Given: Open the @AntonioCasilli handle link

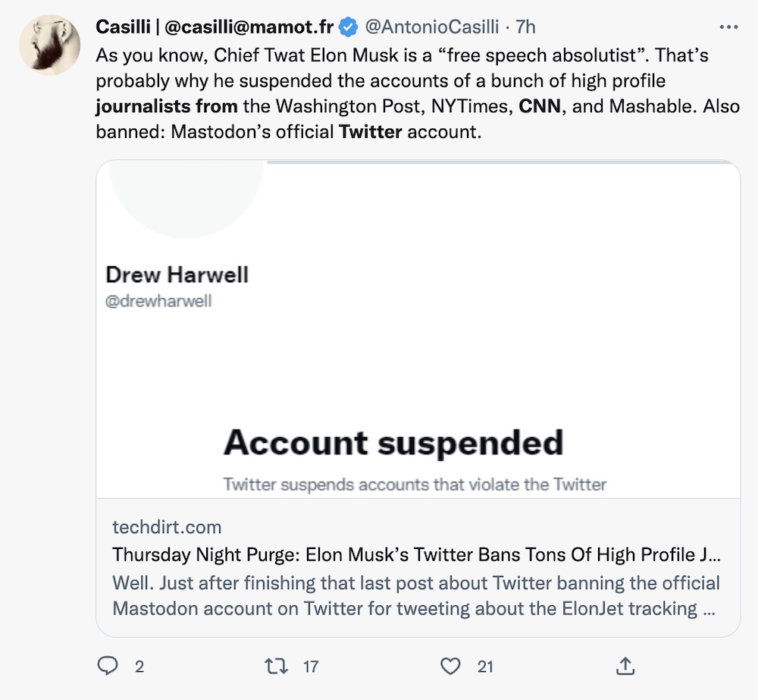Looking at the screenshot, I should (x=432, y=27).
